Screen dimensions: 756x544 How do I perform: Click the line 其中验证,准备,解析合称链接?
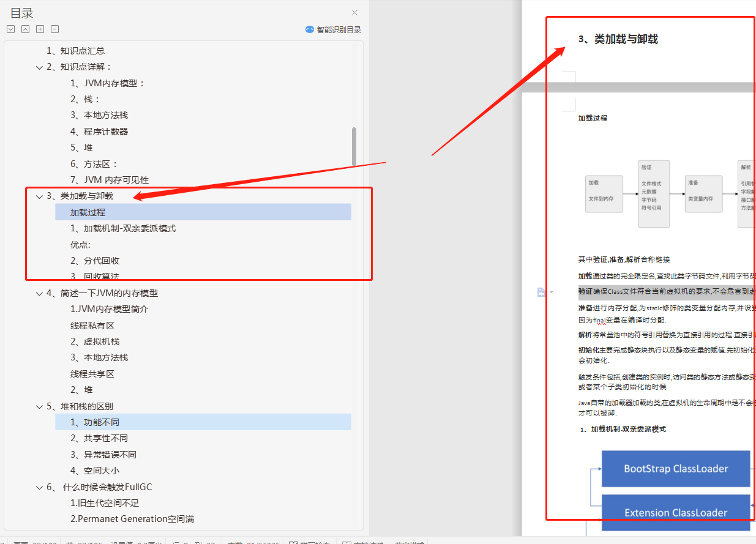pos(624,259)
